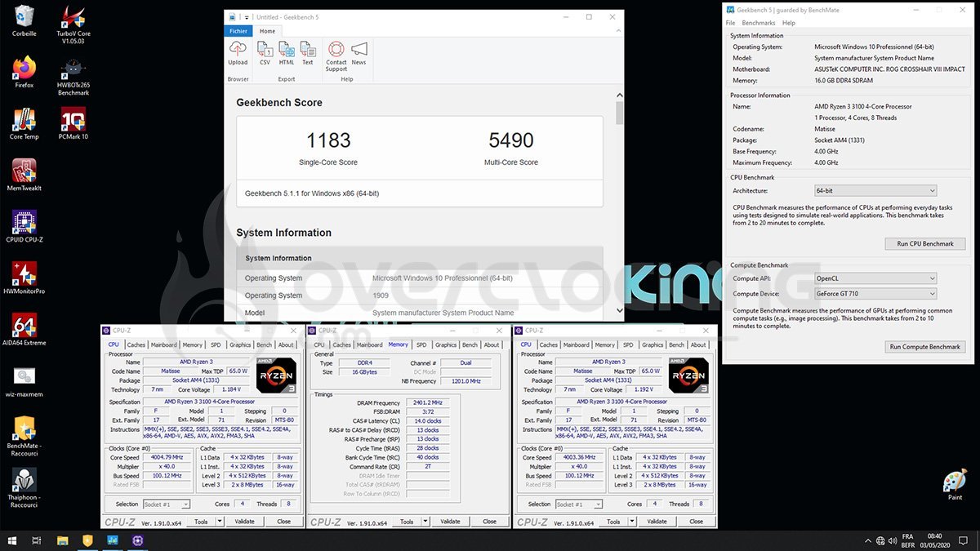The width and height of the screenshot is (980, 551).
Task: Click the yellow BenchMate taskbar icon
Action: pos(87,540)
